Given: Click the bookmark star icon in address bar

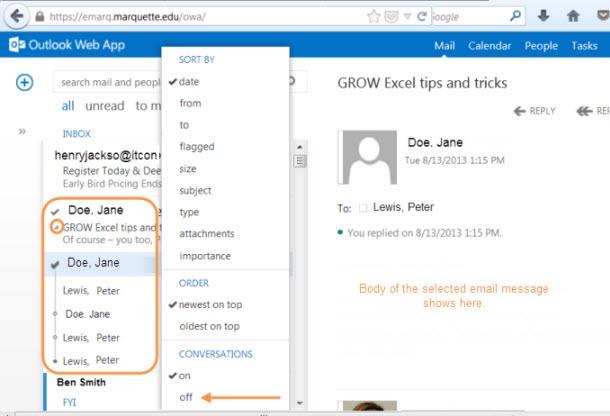Looking at the screenshot, I should pos(373,16).
